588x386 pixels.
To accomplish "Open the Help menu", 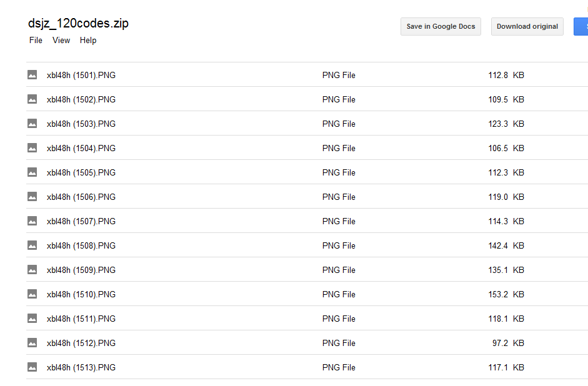I will (x=88, y=41).
